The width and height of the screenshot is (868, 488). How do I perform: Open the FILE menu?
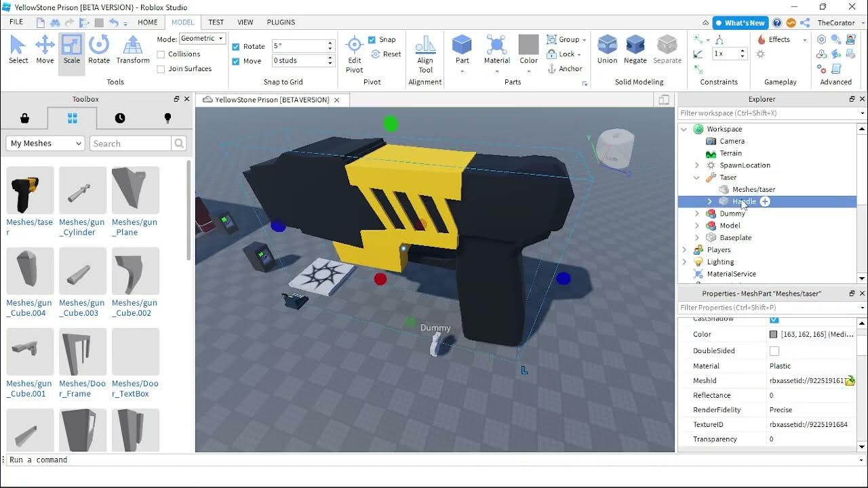pos(16,22)
